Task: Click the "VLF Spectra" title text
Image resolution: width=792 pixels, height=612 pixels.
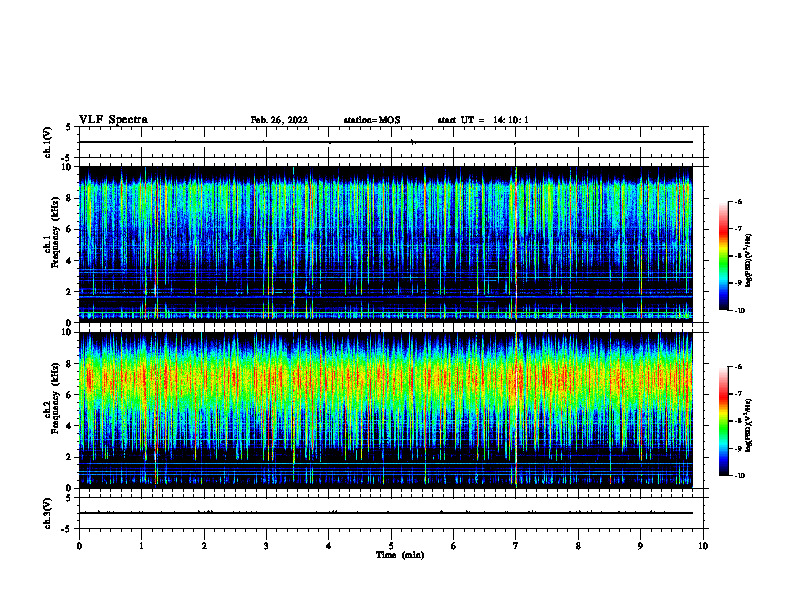Action: pyautogui.click(x=113, y=120)
